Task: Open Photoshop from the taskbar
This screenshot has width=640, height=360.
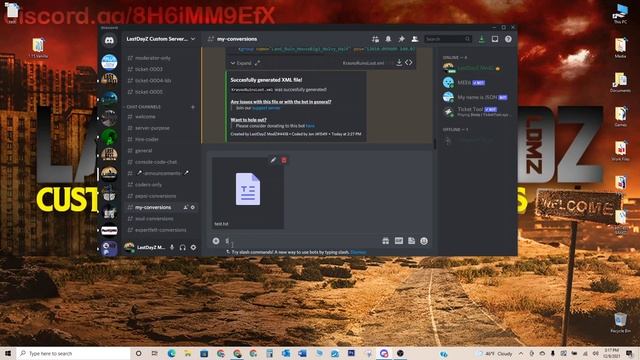Action: click(351, 353)
